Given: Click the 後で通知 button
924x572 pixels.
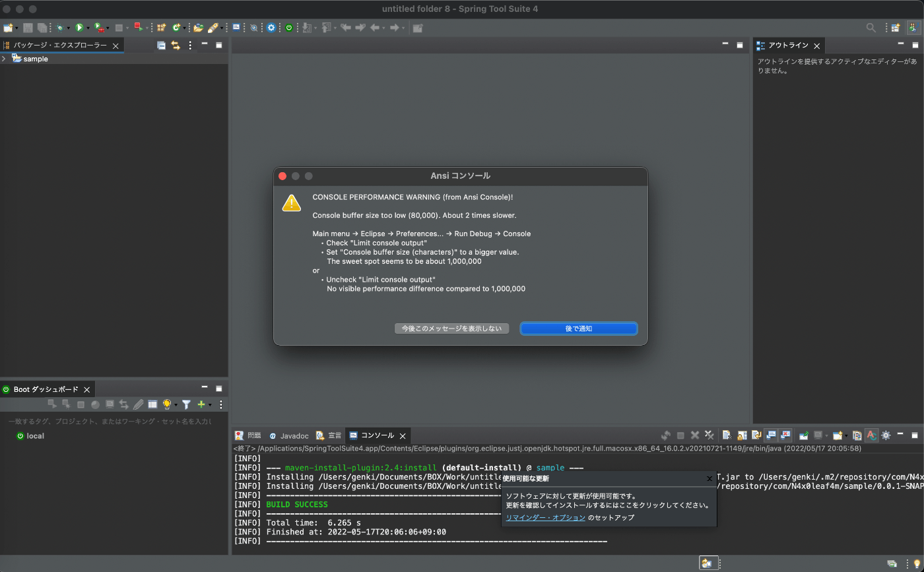Looking at the screenshot, I should (578, 328).
